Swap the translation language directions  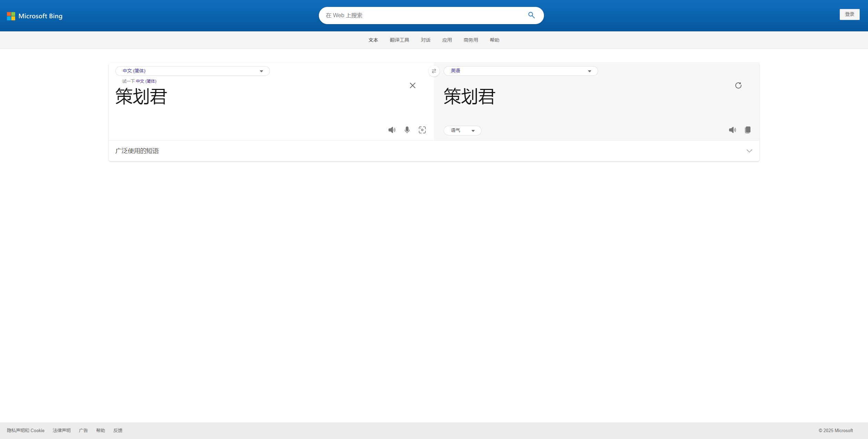(434, 71)
